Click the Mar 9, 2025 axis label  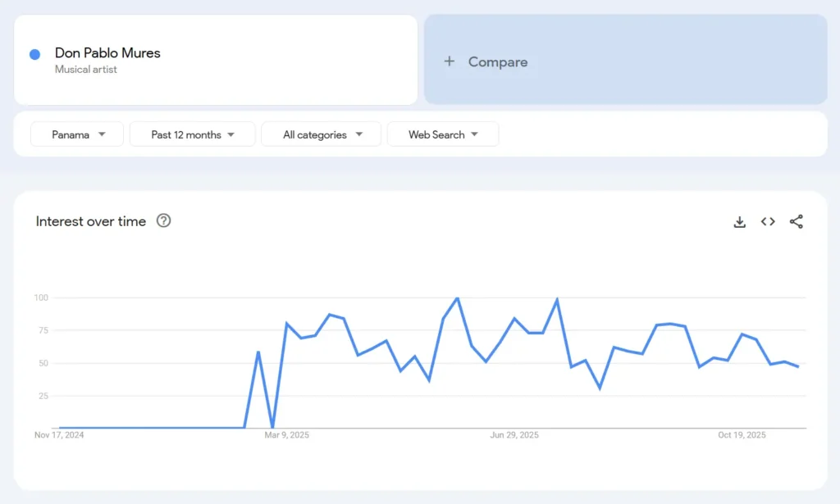(286, 435)
